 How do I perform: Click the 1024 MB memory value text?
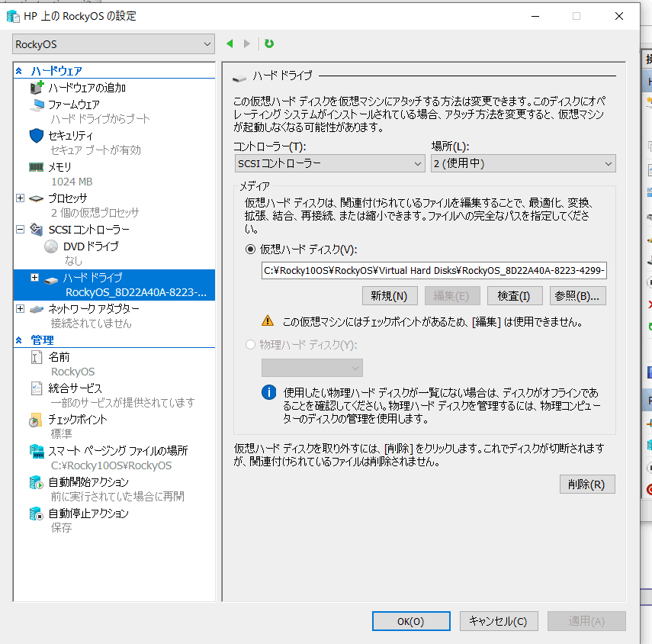[x=72, y=182]
